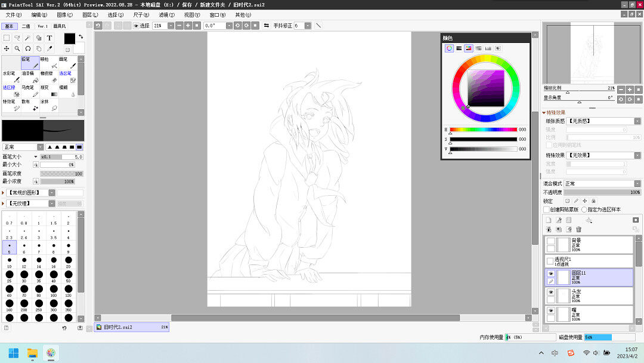Viewport: 644px width, 363px height.
Task: Click the hue slider bar labeled H
Action: 483,130
